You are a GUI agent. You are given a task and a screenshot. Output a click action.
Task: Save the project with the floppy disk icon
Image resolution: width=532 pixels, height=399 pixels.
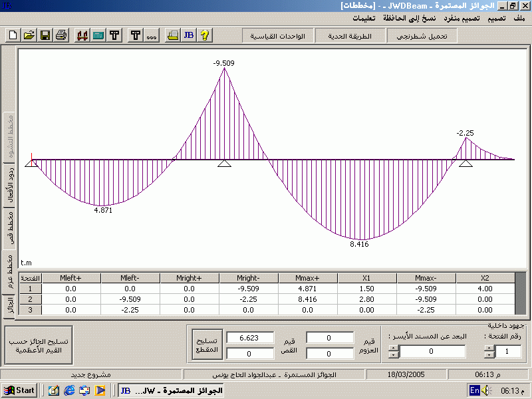coord(45,35)
